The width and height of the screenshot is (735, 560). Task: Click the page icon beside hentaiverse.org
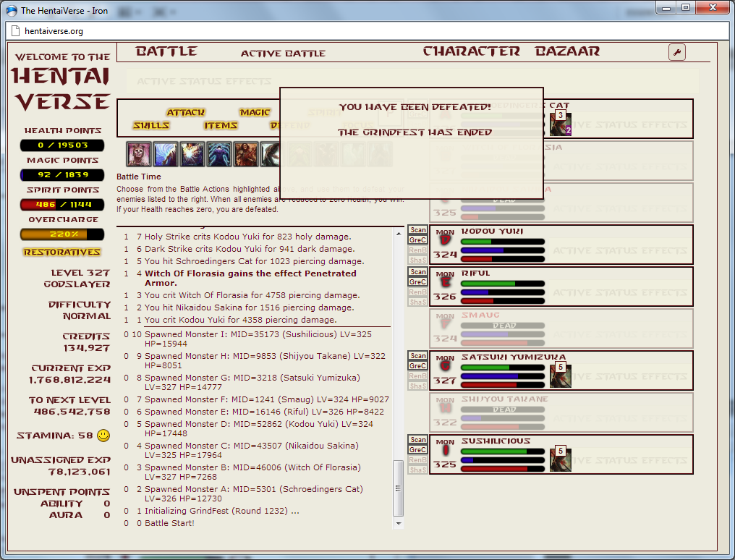[x=15, y=31]
